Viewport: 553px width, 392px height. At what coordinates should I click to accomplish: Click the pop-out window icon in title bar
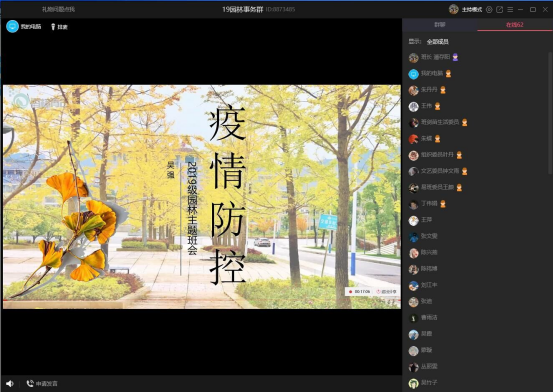click(x=499, y=10)
